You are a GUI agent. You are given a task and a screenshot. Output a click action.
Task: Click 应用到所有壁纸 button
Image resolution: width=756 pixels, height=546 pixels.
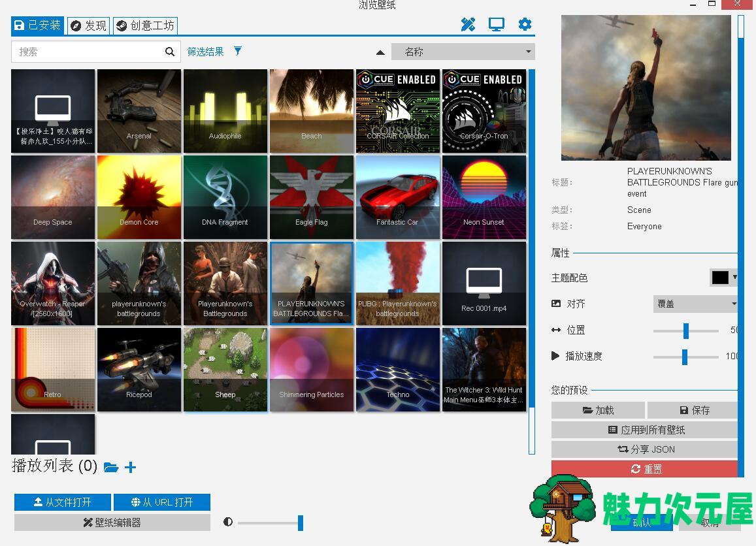[x=645, y=430]
